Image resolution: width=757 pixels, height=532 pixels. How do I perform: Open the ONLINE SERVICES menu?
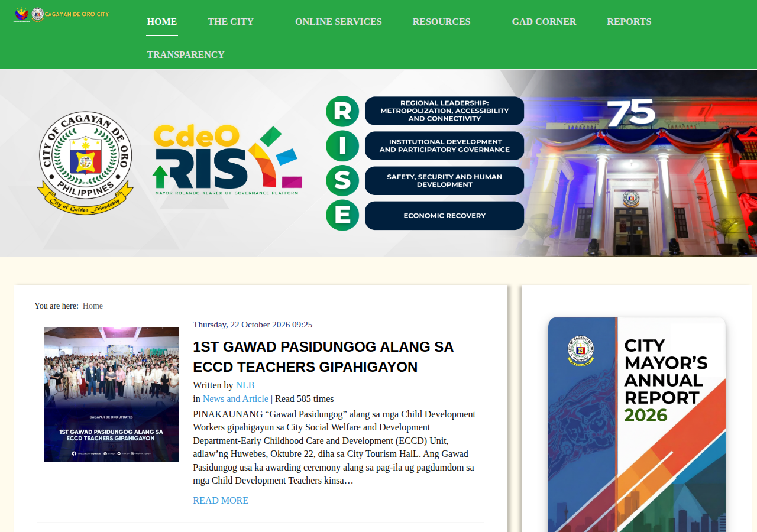pos(338,22)
